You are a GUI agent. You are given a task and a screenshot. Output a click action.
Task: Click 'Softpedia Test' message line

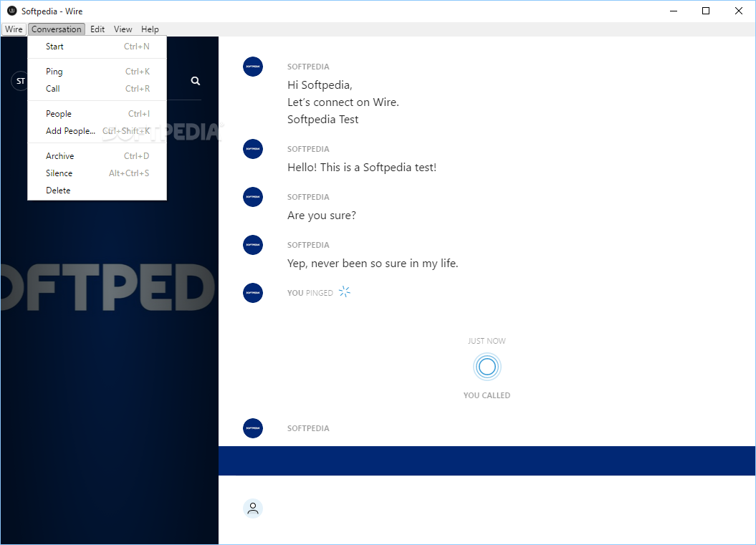(x=323, y=120)
